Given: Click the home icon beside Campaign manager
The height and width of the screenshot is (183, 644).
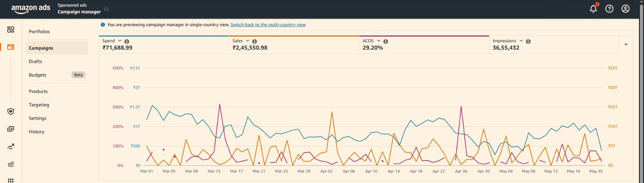Looking at the screenshot, I should tap(106, 8).
